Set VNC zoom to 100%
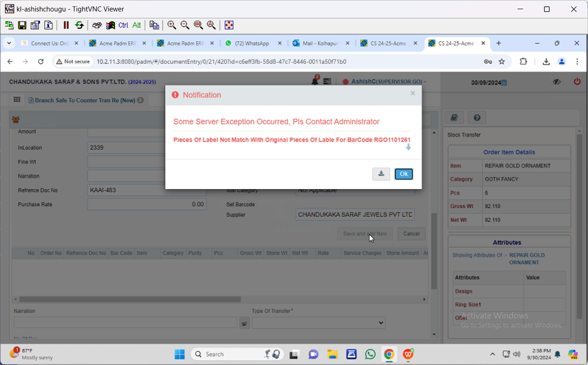 (198, 25)
